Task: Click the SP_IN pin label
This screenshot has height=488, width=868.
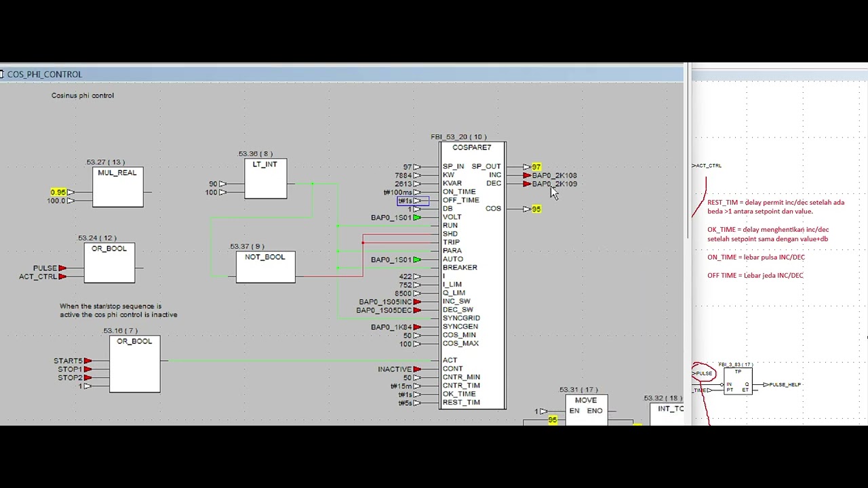Action: 454,167
